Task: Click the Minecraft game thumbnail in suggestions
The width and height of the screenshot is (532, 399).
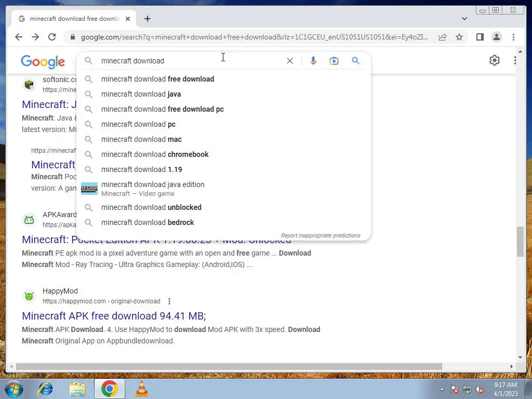Action: [89, 188]
